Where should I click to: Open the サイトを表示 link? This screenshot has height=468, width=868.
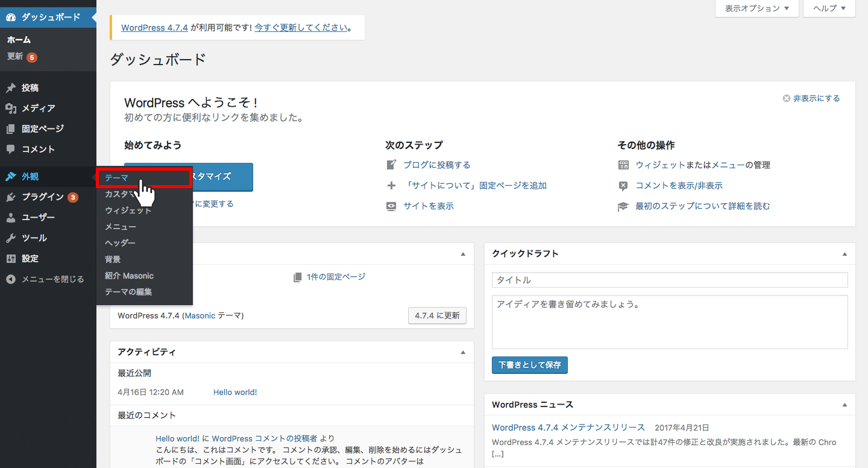coord(429,206)
